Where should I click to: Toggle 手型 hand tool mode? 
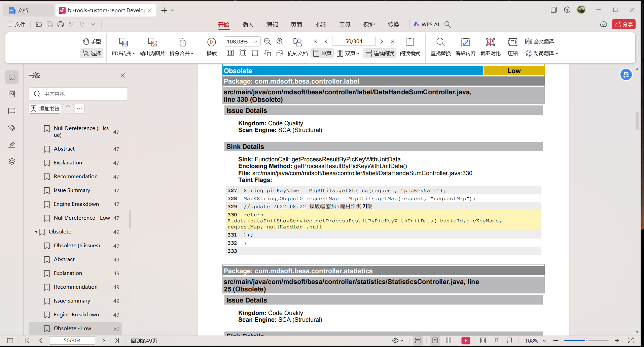tap(92, 41)
